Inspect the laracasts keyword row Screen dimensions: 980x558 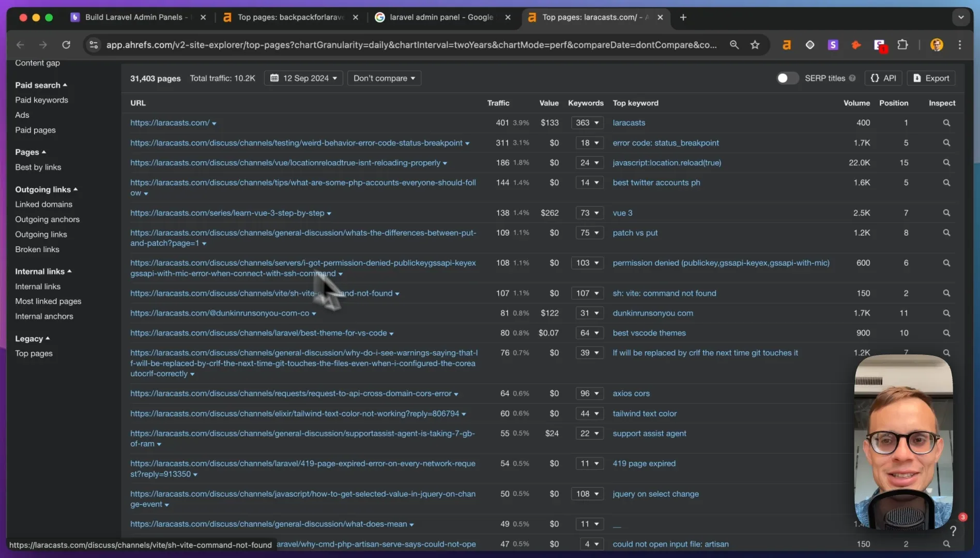(x=946, y=123)
